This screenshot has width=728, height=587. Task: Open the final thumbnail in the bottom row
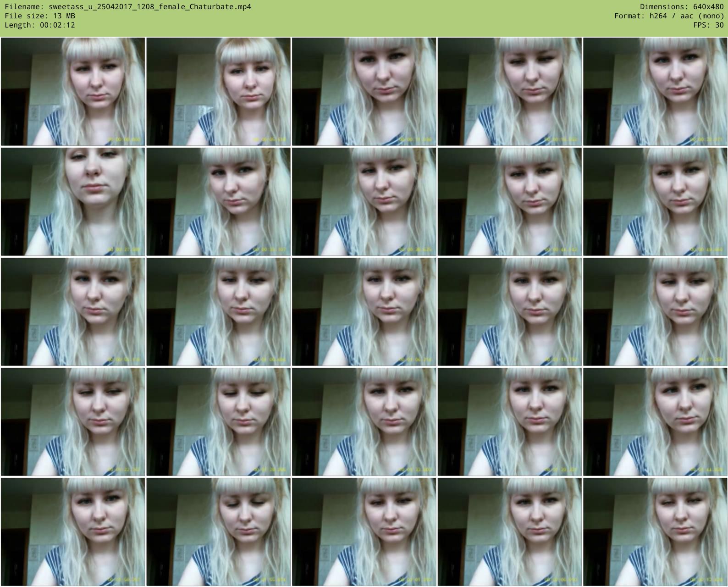[655, 532]
